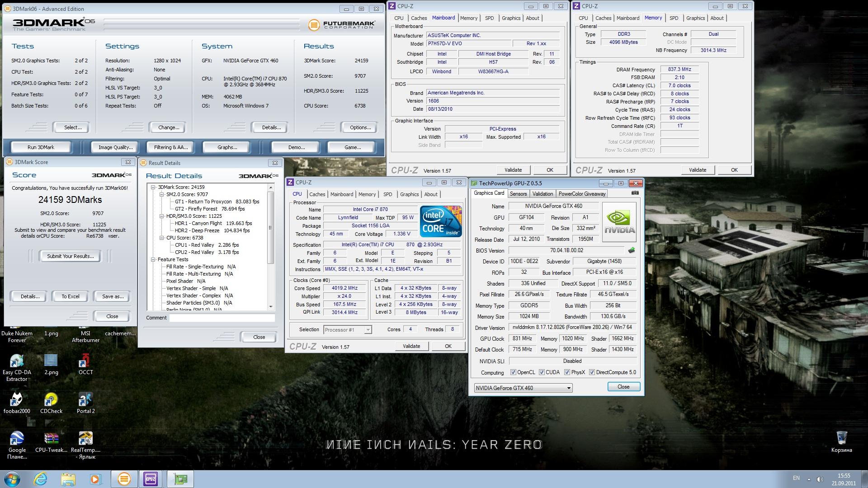Image resolution: width=868 pixels, height=488 pixels.
Task: Select GT1 - Return To Proxycon row
Action: click(x=217, y=202)
